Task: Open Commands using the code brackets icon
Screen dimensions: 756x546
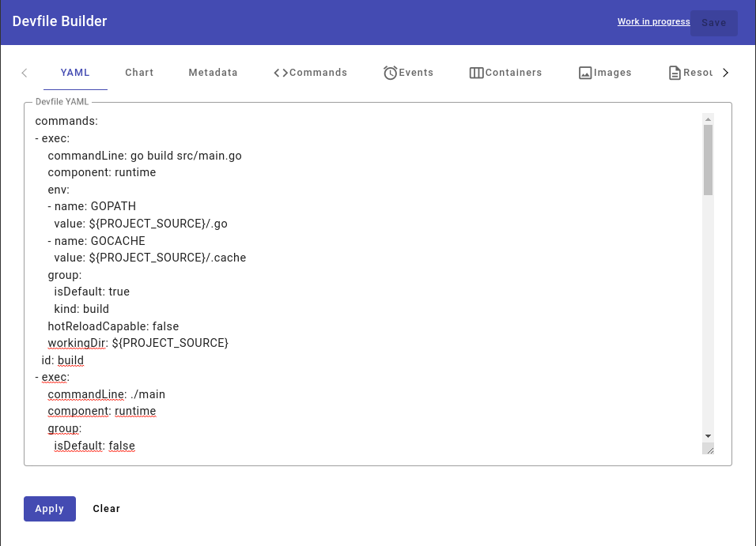Action: point(281,72)
